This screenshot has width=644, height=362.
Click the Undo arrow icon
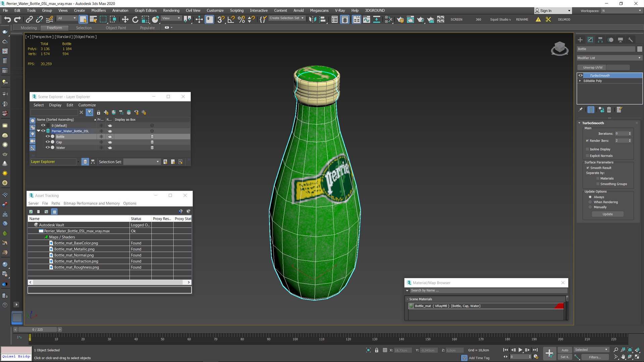tap(7, 19)
